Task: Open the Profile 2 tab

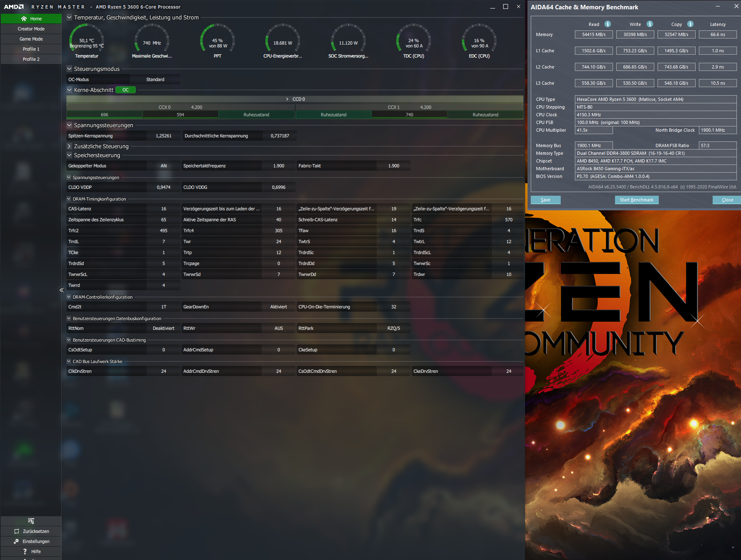Action: click(x=31, y=59)
